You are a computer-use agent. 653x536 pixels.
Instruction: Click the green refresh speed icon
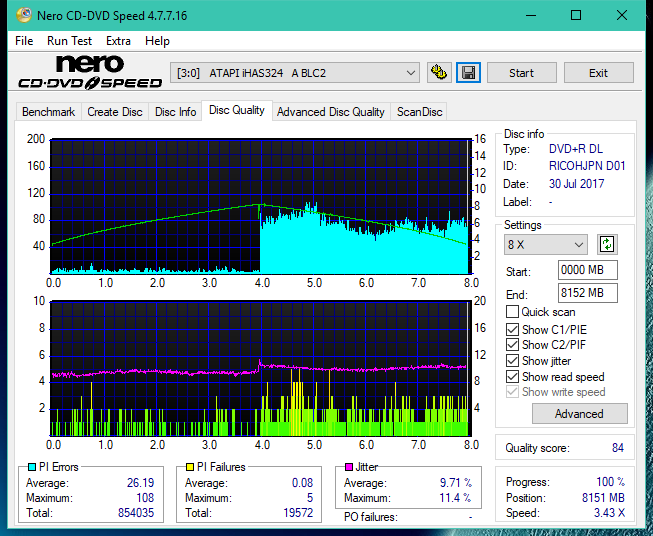point(607,244)
